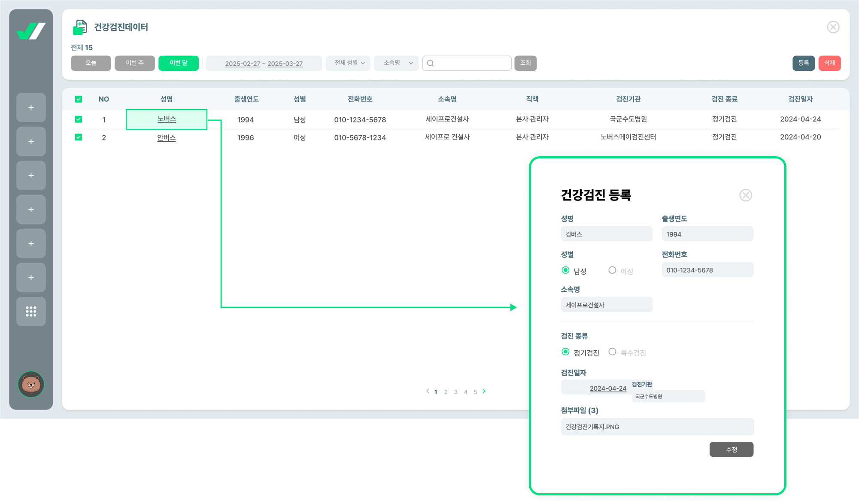Click the bear avatar profile icon
The image size is (859, 504).
[x=31, y=384]
